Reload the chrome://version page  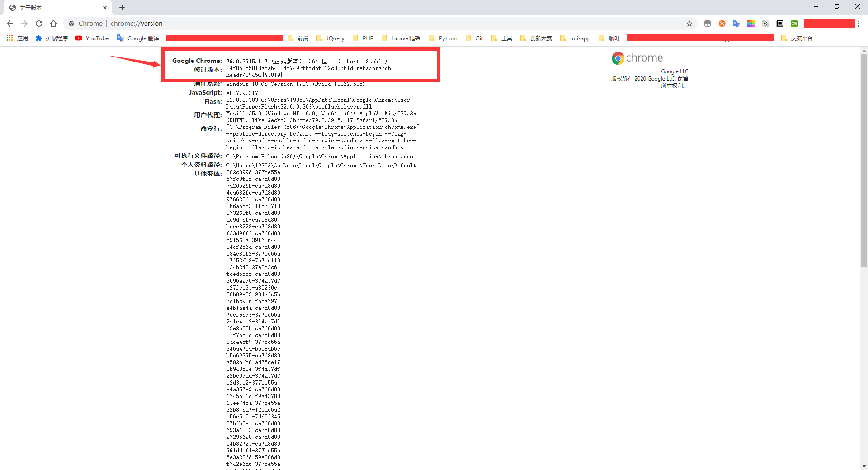pos(39,24)
